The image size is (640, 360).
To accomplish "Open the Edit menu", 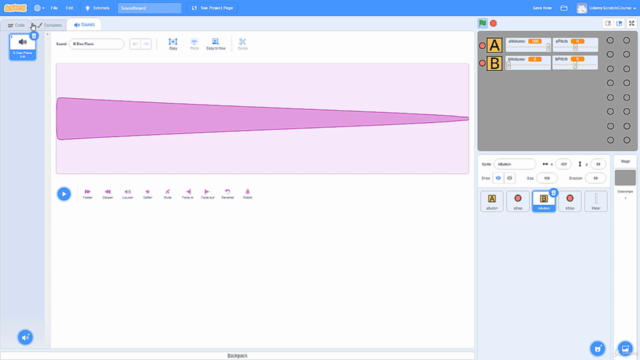I will (69, 8).
